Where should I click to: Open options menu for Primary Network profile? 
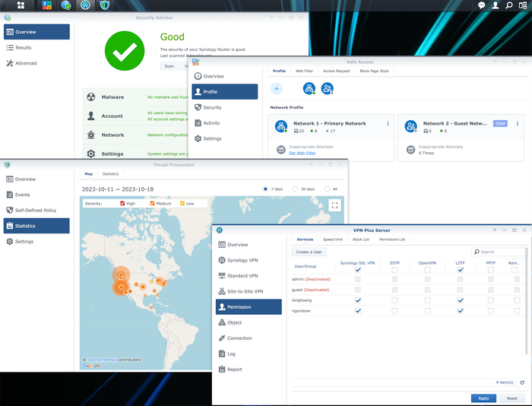pyautogui.click(x=388, y=123)
